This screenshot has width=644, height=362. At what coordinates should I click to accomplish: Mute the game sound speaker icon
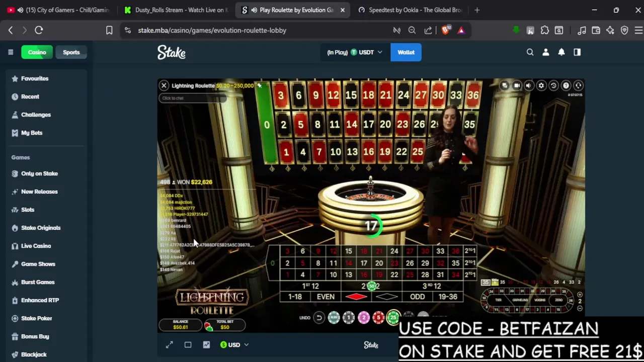pyautogui.click(x=529, y=86)
